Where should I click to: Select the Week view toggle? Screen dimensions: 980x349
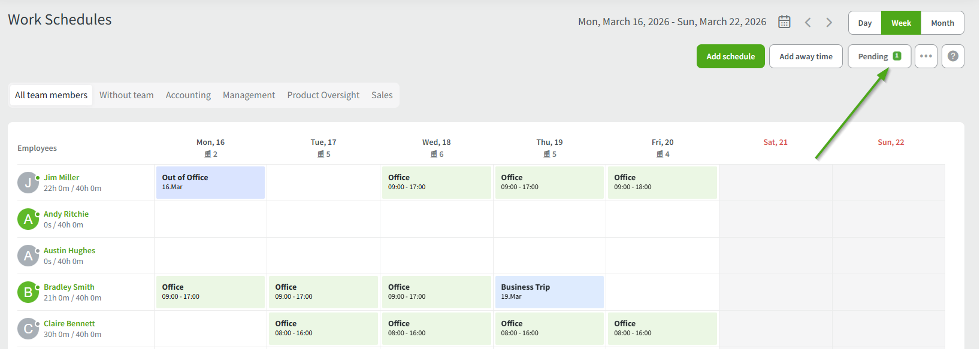tap(901, 23)
